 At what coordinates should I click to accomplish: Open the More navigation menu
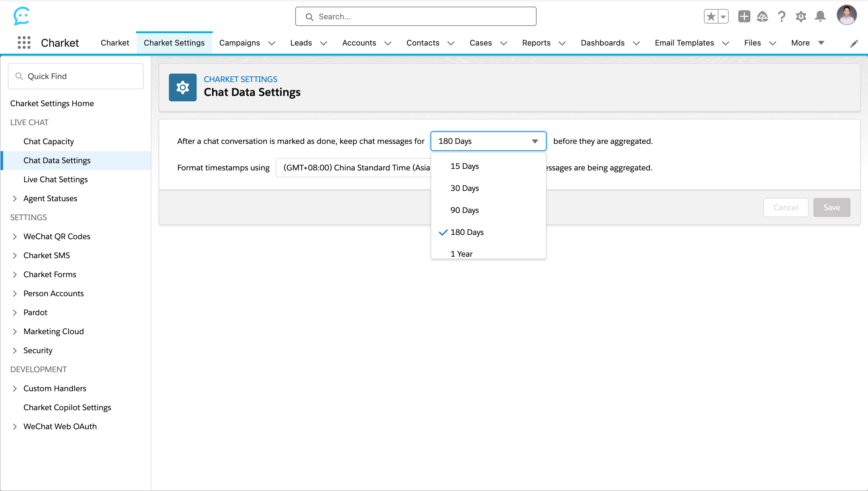point(807,43)
